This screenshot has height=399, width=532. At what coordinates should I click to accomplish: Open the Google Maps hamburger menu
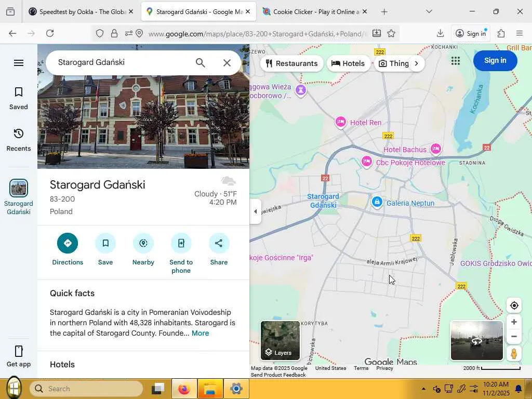pos(19,63)
